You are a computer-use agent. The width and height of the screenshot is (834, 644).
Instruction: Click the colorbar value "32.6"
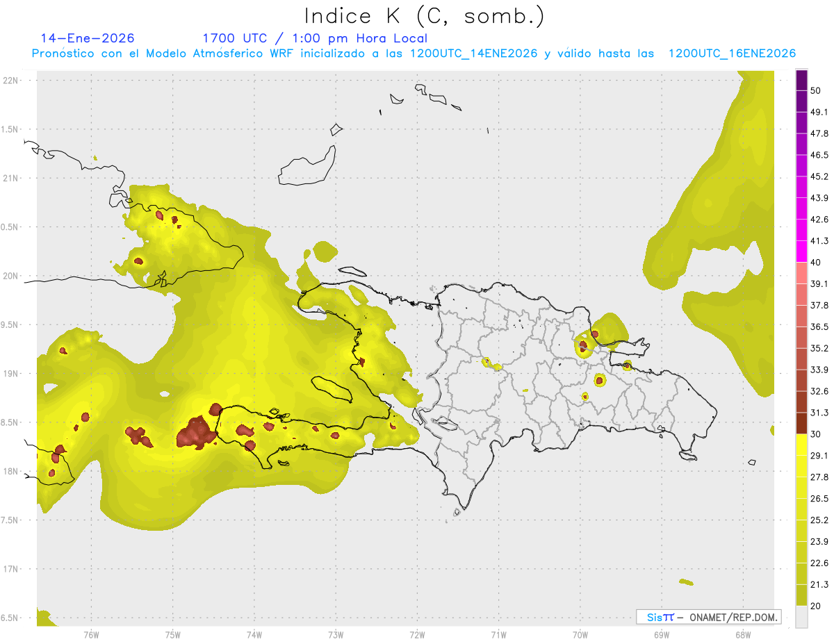(819, 391)
